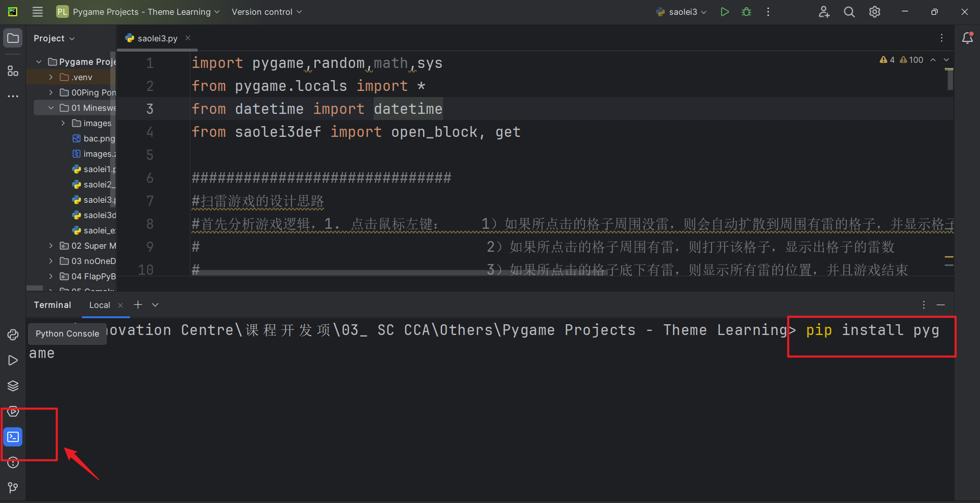Open the Terminal tool window icon
Screen dimensions: 980x503
(x=13, y=437)
